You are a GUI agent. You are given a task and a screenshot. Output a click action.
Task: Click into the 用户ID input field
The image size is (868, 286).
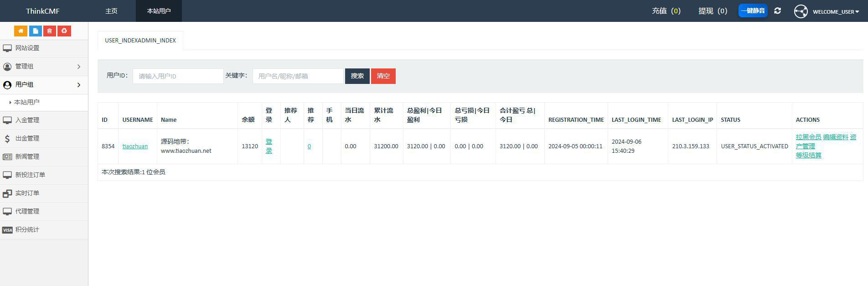pyautogui.click(x=178, y=76)
